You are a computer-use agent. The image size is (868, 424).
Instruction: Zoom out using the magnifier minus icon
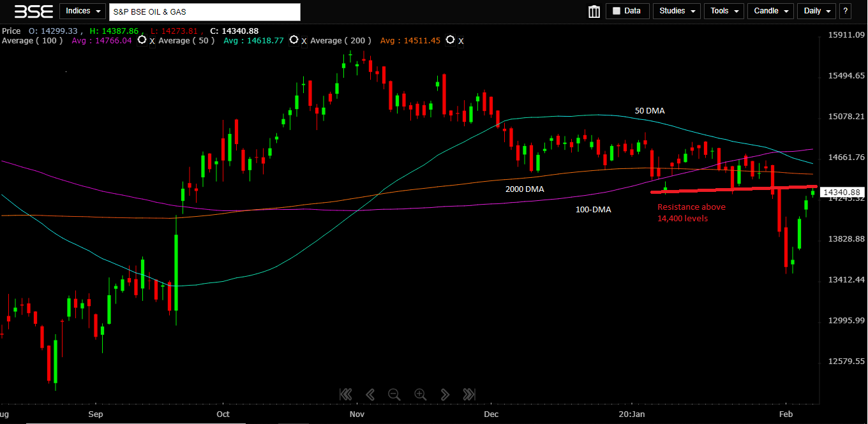(394, 394)
